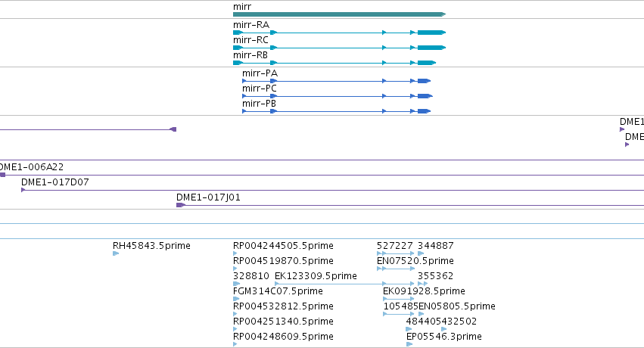This screenshot has width=644, height=348.
Task: Select the mirr gene bar
Action: [339, 14]
